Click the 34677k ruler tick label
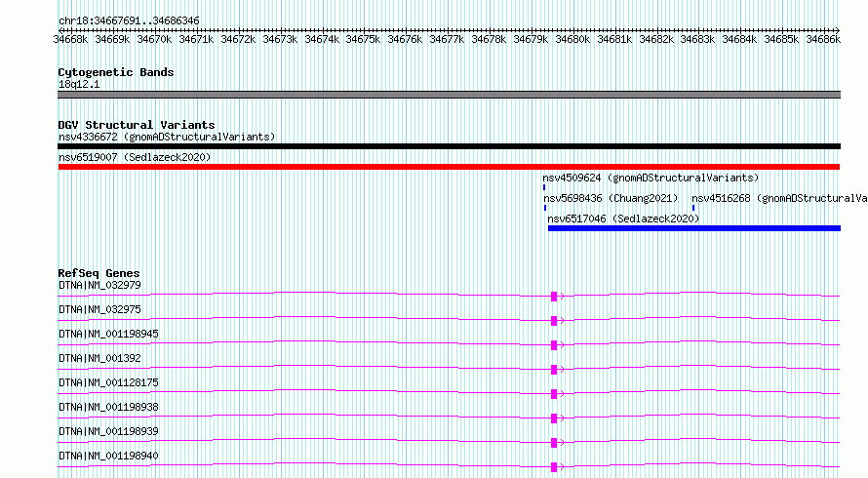Image resolution: width=868 pixels, height=478 pixels. pyautogui.click(x=447, y=39)
